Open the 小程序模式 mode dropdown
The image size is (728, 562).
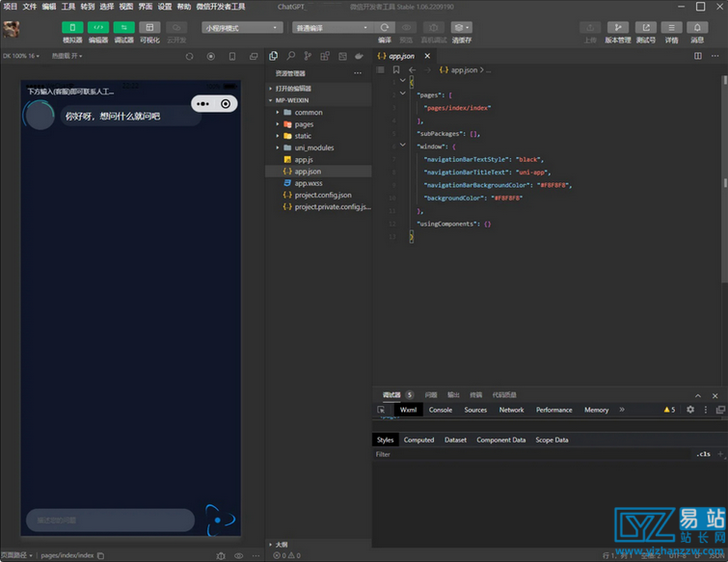243,28
